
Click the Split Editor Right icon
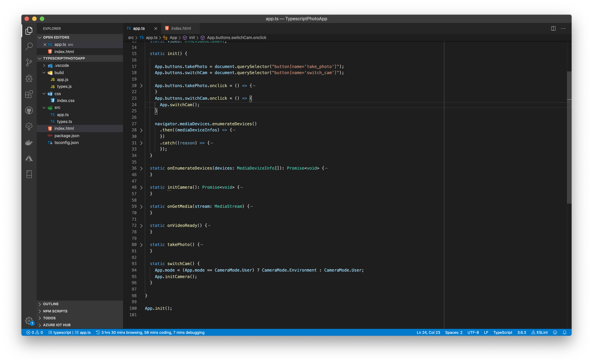click(553, 28)
